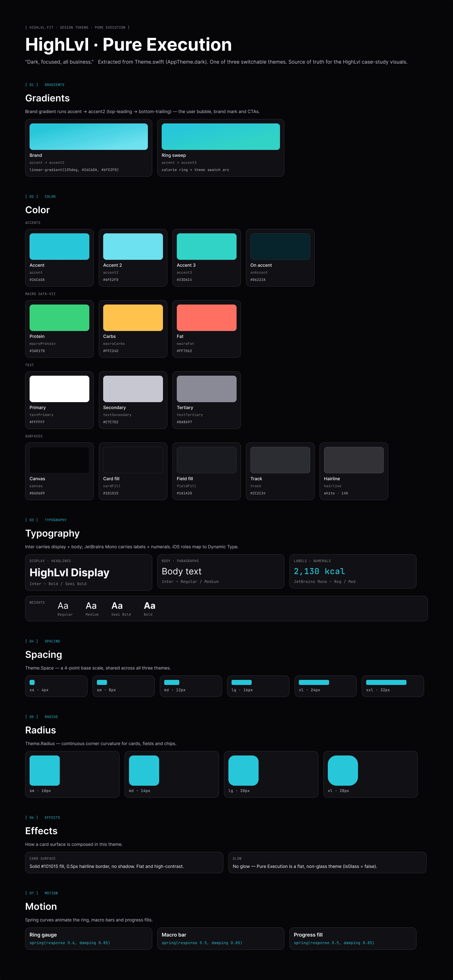Click hex value #8A8A97
453x980 pixels.
[184, 422]
